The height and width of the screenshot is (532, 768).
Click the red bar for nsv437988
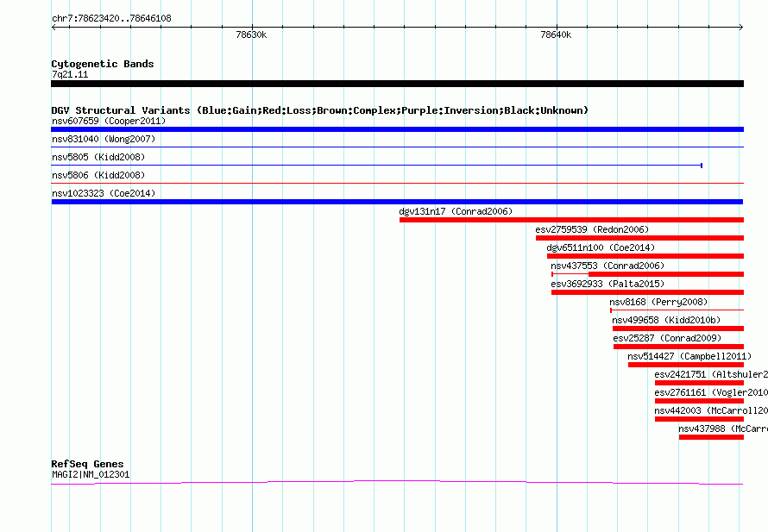(711, 437)
